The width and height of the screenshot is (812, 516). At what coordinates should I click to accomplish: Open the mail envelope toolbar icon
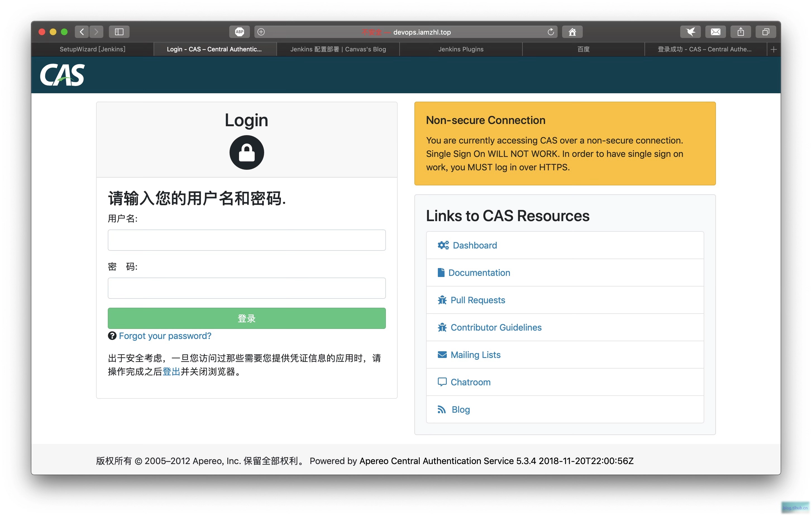click(716, 32)
